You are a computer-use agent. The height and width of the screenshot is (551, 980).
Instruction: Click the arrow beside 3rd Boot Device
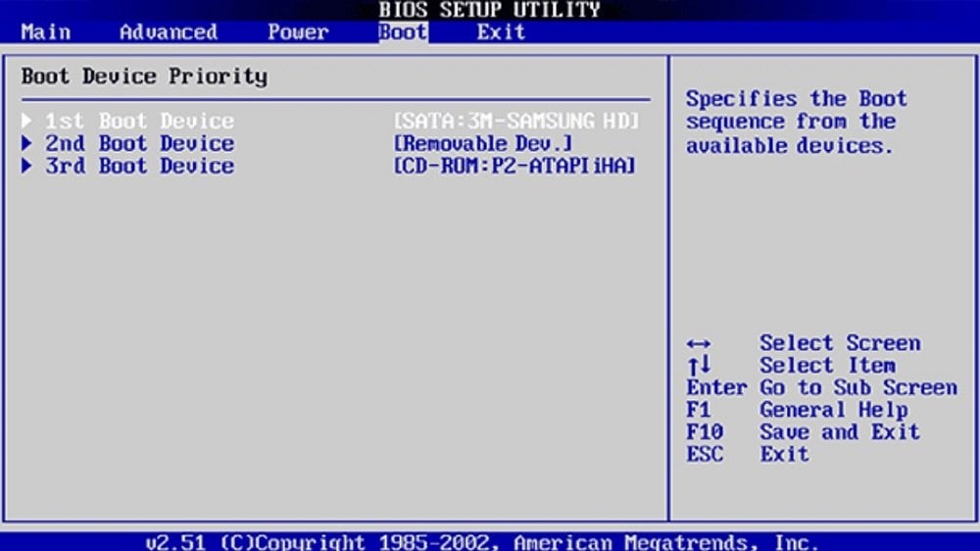[x=26, y=166]
